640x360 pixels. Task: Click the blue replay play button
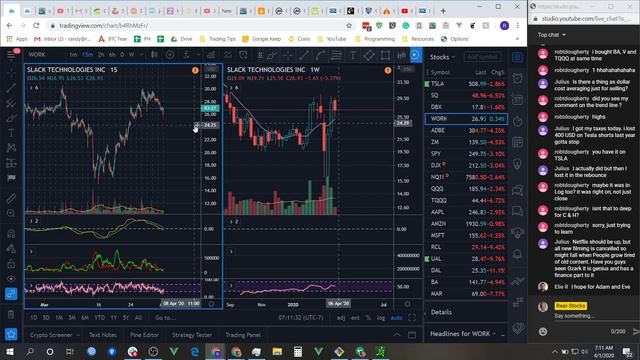415,55
